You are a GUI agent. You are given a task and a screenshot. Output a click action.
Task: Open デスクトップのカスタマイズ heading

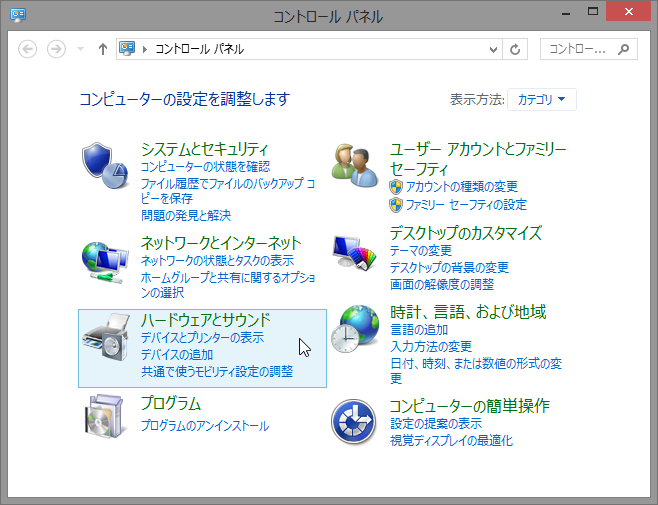(466, 233)
